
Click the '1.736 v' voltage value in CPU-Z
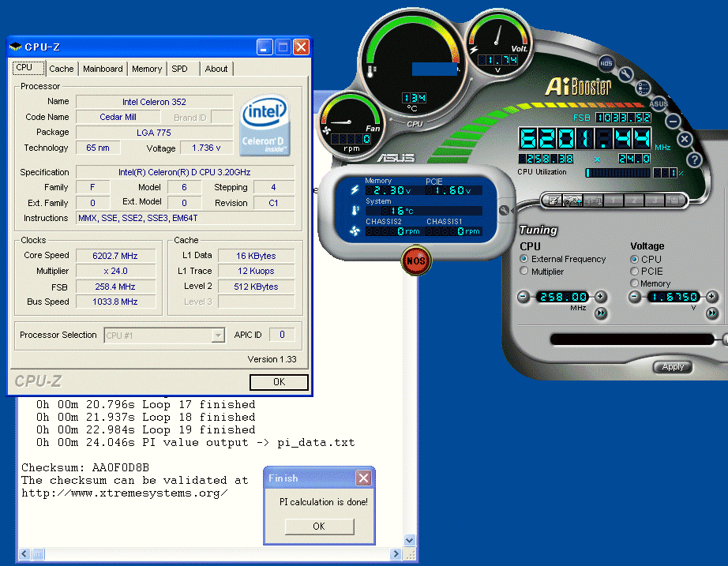pyautogui.click(x=206, y=148)
